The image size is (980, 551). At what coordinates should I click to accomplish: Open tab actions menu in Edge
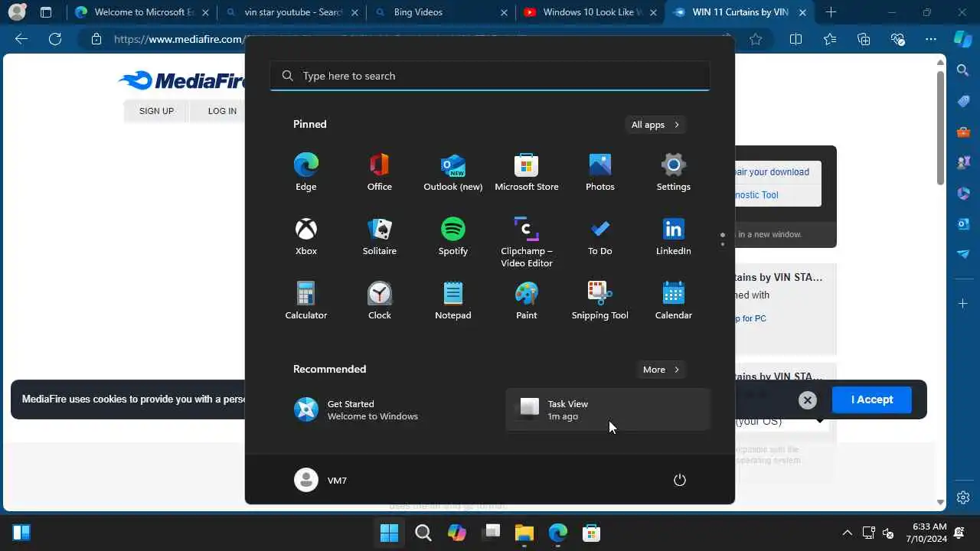[46, 12]
